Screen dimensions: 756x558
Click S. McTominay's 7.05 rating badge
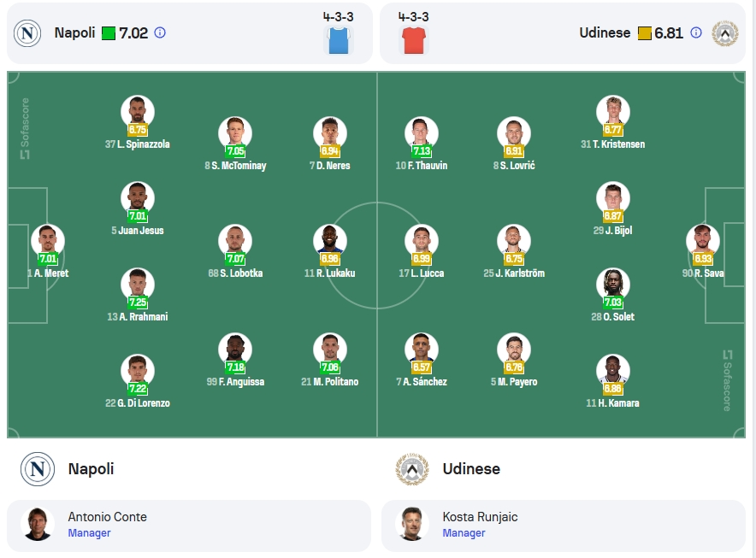(235, 151)
